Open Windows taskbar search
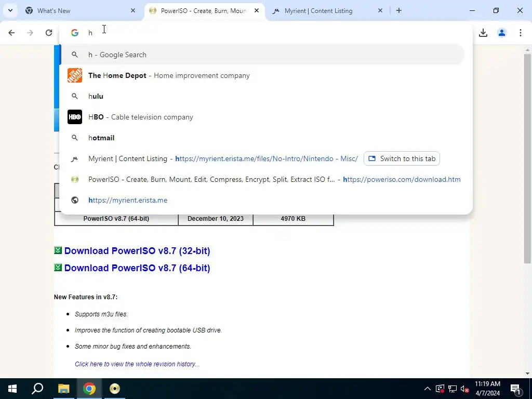 (x=37, y=389)
